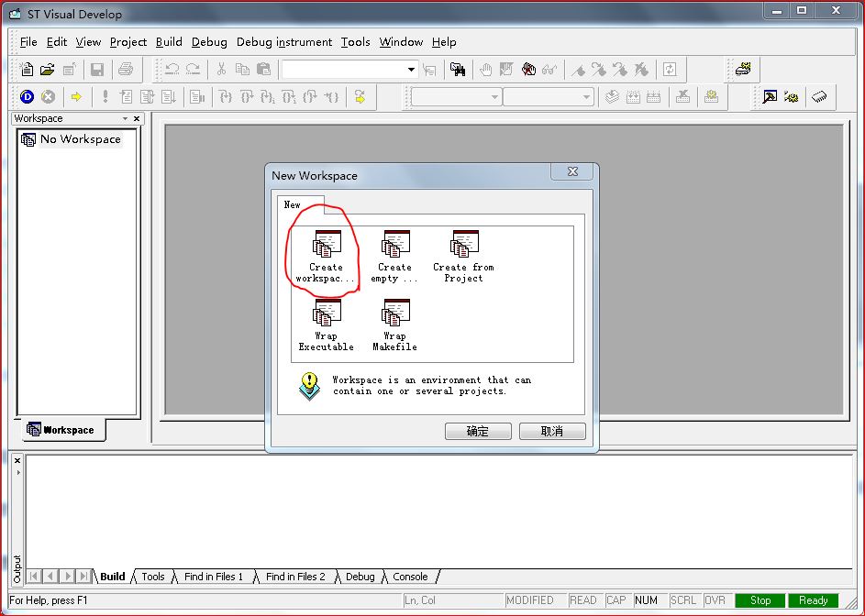Select the No Workspace tree item

tap(72, 139)
